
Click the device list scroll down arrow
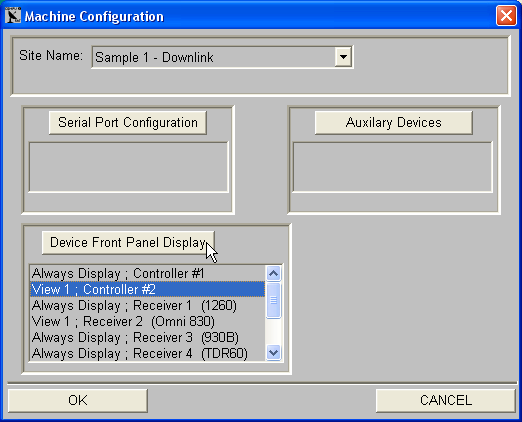[x=274, y=353]
